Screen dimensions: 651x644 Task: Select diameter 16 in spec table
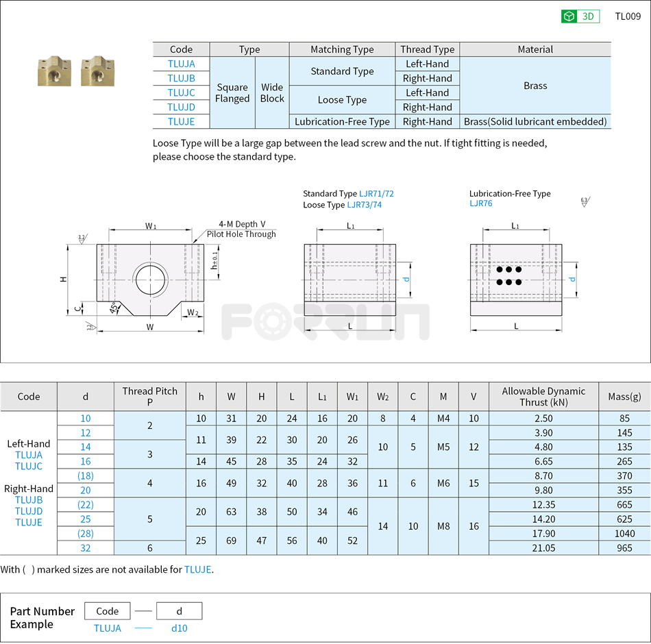click(86, 462)
